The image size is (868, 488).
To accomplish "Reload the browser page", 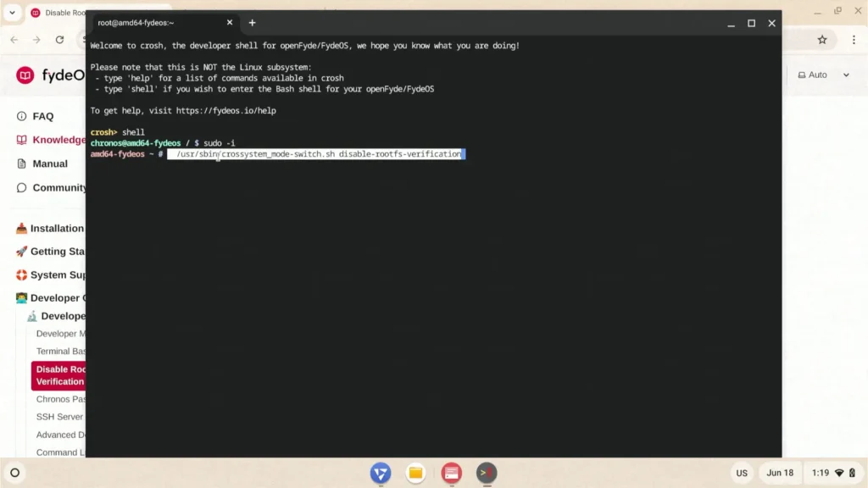I will click(60, 40).
